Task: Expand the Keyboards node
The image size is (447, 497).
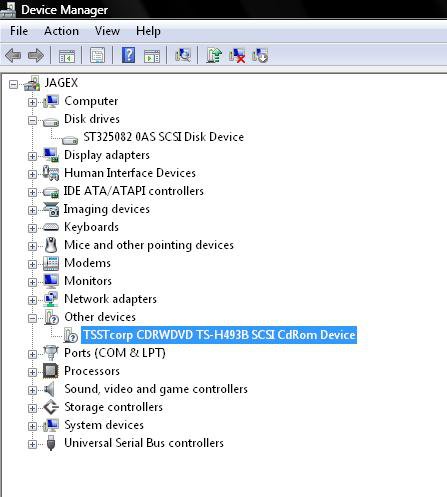Action: (32, 228)
